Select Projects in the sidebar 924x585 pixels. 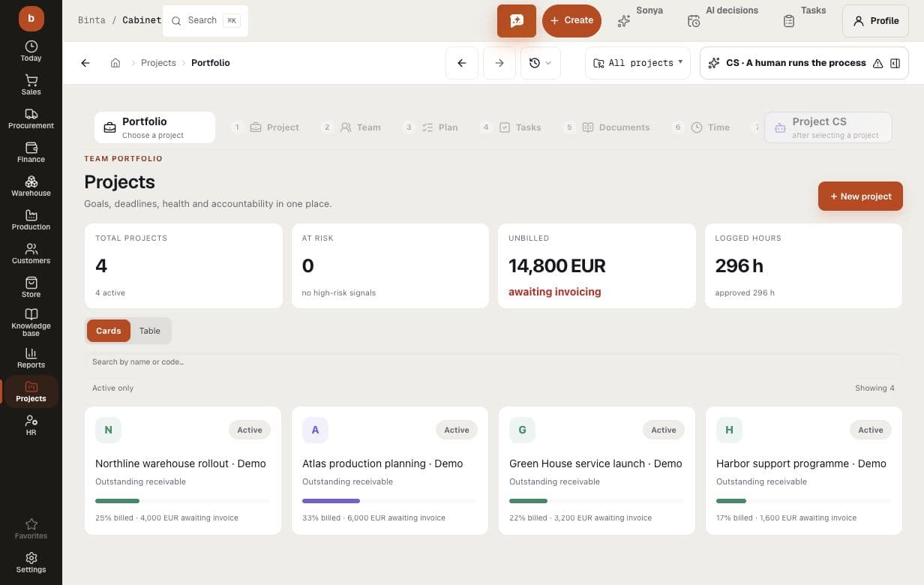click(x=31, y=391)
